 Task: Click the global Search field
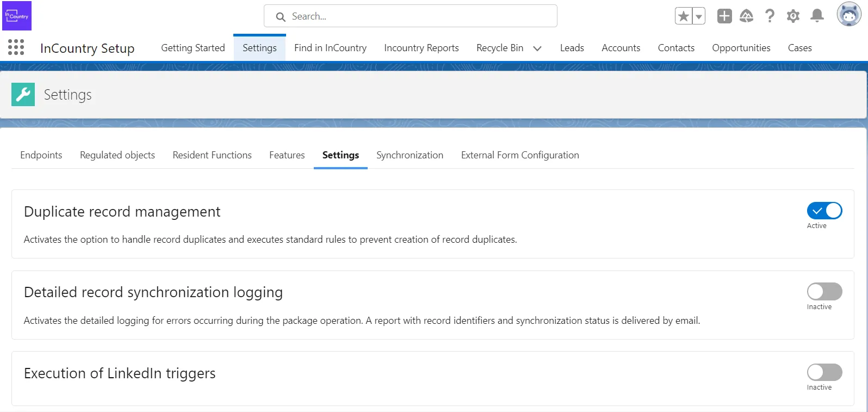[411, 16]
